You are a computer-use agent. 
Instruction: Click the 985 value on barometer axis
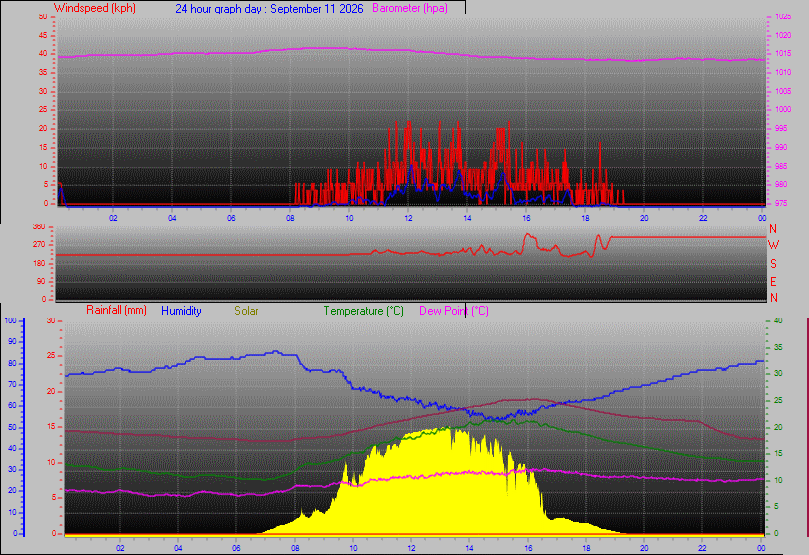781,166
